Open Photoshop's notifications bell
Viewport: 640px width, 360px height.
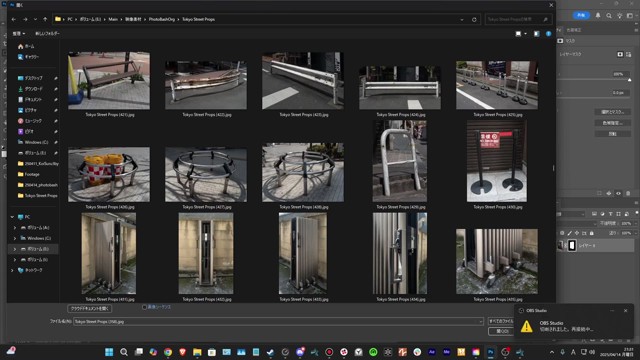[598, 16]
